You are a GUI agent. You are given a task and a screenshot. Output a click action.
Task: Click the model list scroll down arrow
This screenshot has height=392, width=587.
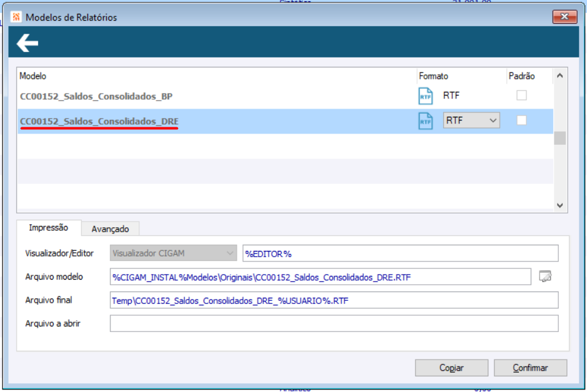tap(560, 205)
